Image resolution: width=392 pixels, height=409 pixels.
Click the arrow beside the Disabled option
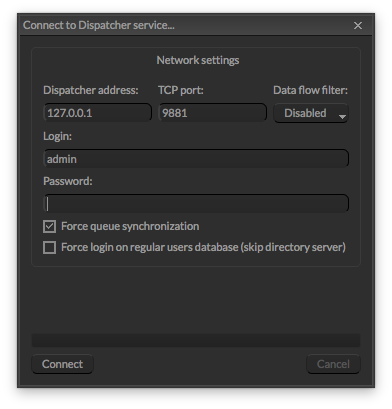pos(342,117)
